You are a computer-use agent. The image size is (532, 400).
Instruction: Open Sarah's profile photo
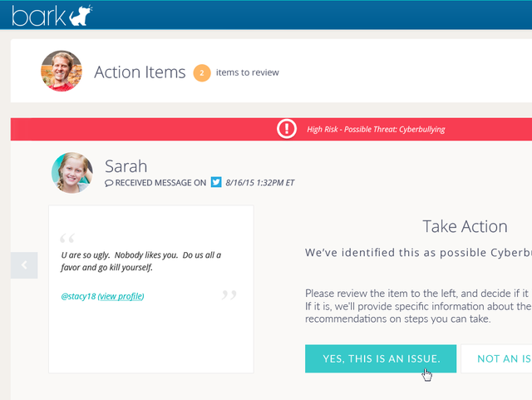(x=72, y=173)
